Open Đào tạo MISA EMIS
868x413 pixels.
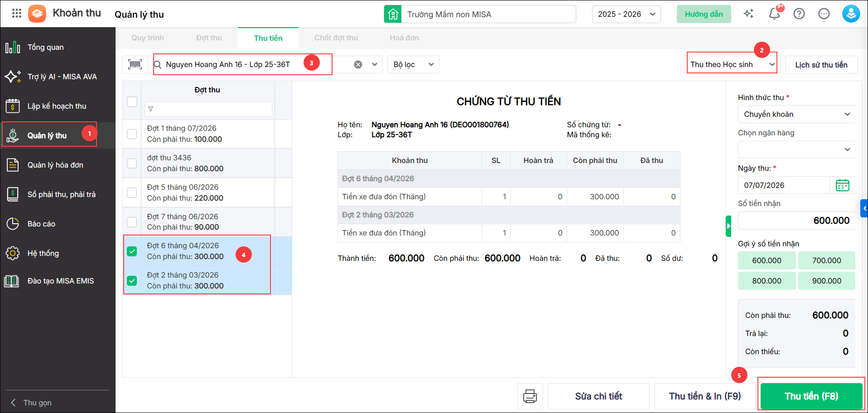[58, 281]
